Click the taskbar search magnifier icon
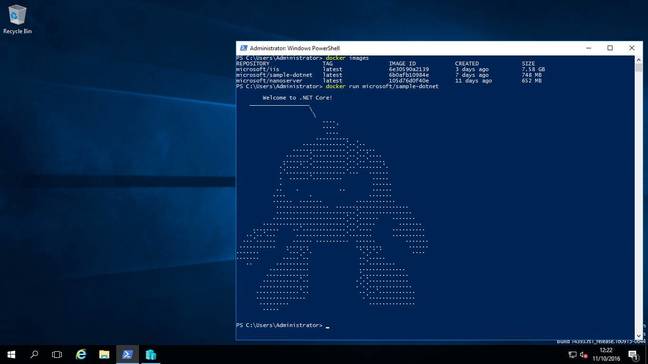 [34, 354]
